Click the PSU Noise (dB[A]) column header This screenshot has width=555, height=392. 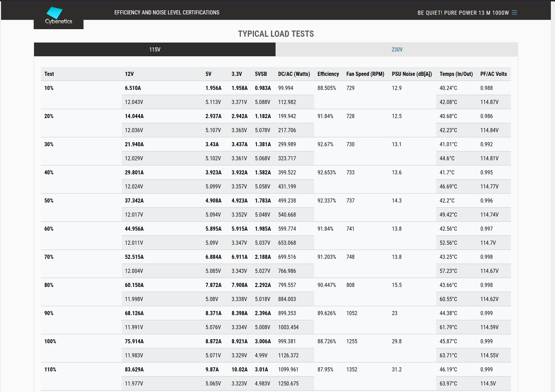(412, 74)
